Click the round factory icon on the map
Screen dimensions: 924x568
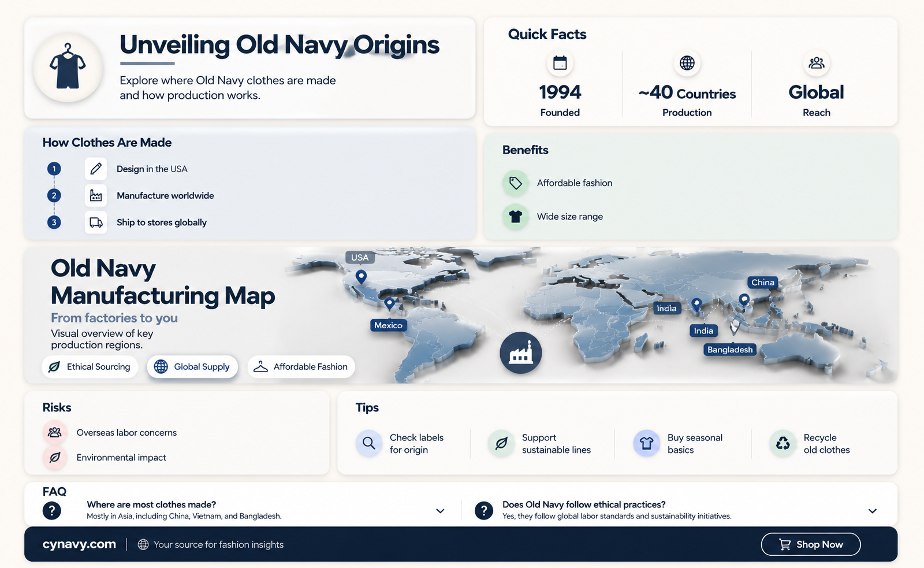521,352
